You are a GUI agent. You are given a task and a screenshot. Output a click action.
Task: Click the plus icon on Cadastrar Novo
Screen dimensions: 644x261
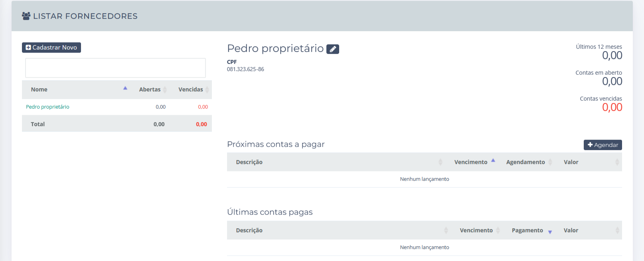(x=28, y=47)
